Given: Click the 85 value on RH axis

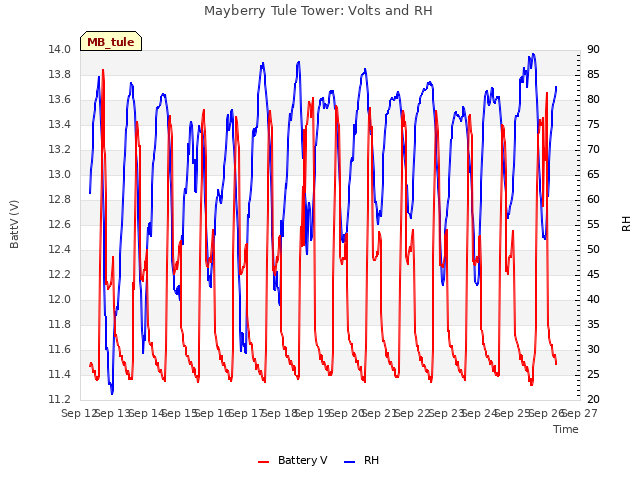Looking at the screenshot, I should 593,75.
